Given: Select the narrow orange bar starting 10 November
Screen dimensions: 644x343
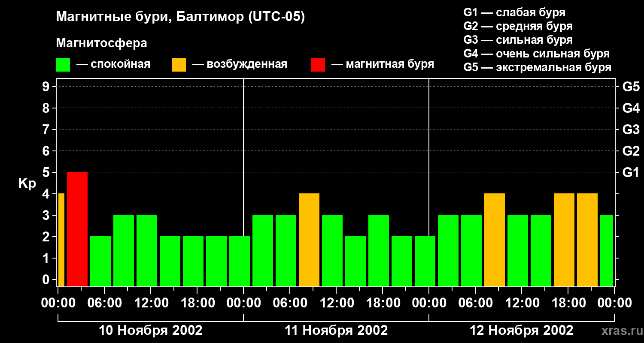Looking at the screenshot, I should [61, 240].
